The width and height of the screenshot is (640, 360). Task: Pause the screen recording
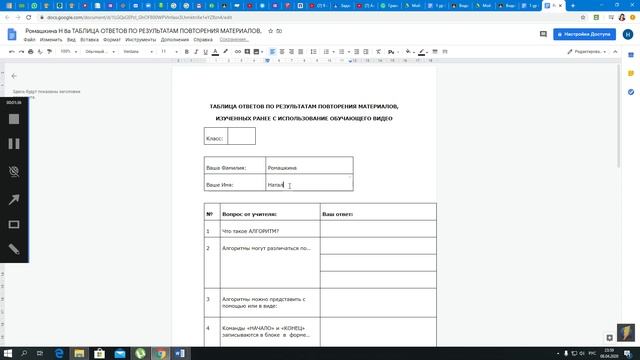(x=14, y=144)
